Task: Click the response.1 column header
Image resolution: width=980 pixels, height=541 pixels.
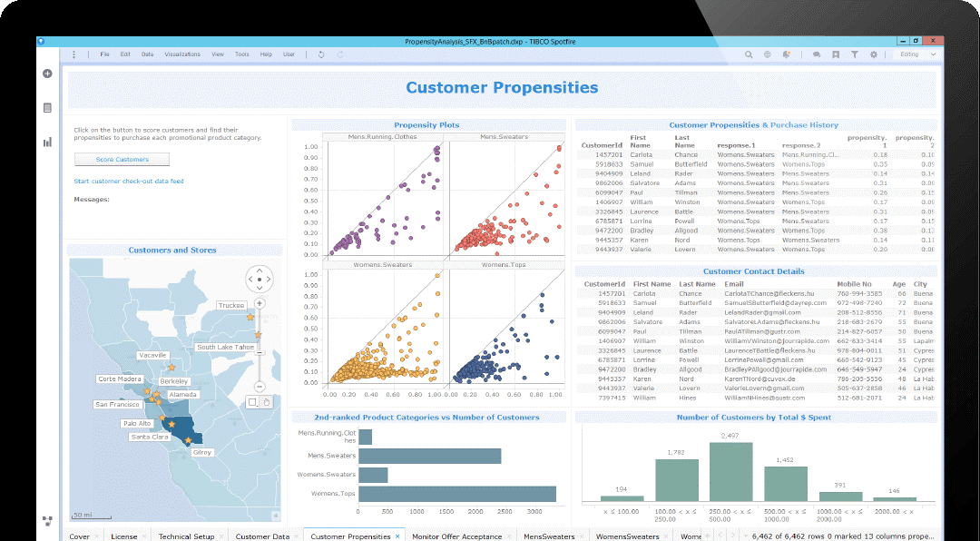Action: coord(736,145)
